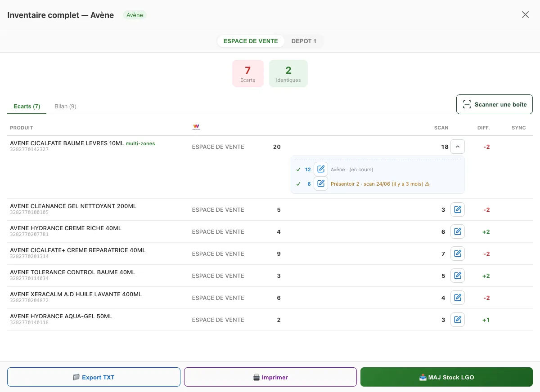Edit scan count for XERACALM A.D HUILE LAVANTE

[x=458, y=298]
